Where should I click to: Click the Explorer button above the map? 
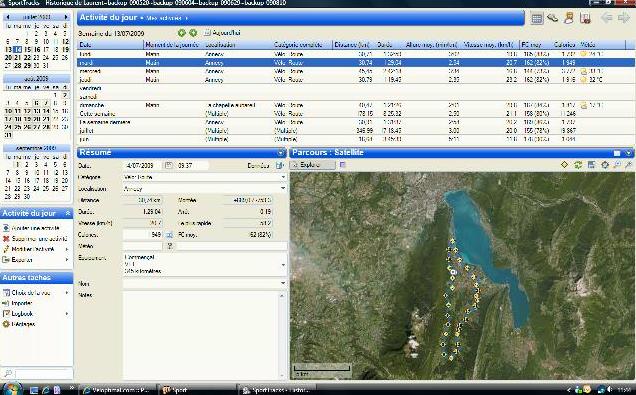tap(312, 165)
